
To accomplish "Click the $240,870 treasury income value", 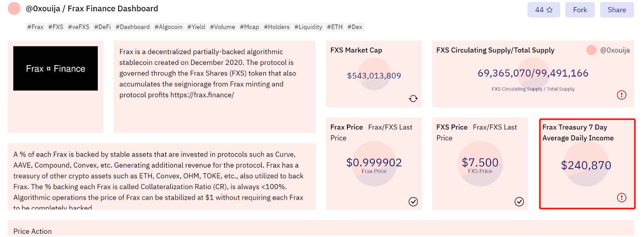I will coord(586,165).
